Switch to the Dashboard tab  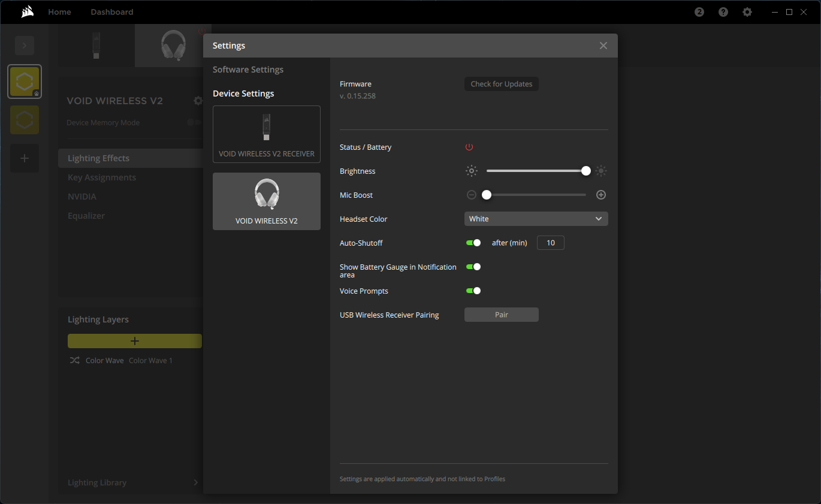[112, 12]
